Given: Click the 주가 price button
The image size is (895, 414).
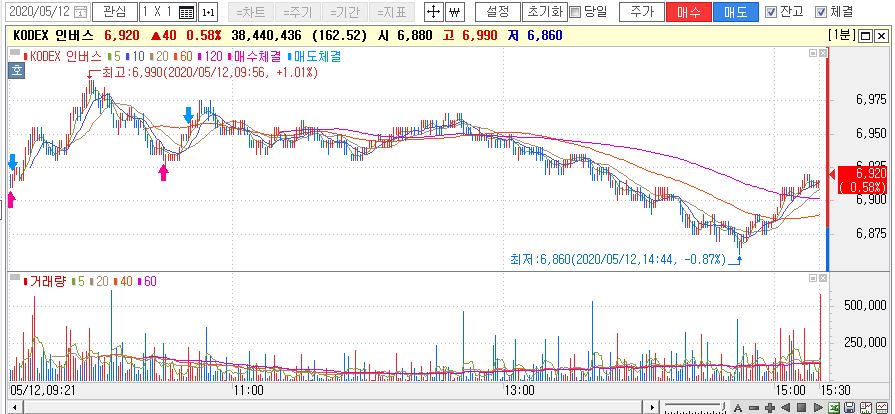Looking at the screenshot, I should pos(642,11).
